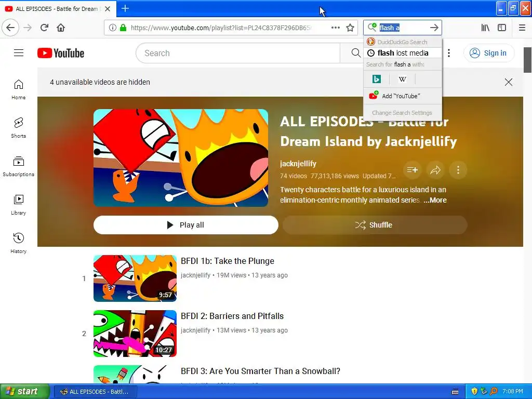
Task: Click the page vertical scrollbar thumb
Action: point(527,60)
